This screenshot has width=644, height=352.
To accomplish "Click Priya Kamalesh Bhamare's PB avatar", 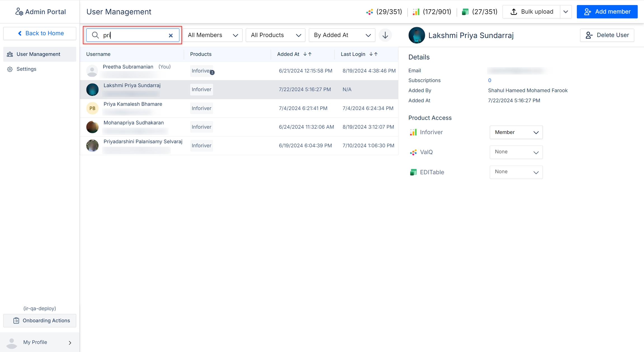I will pos(92,108).
